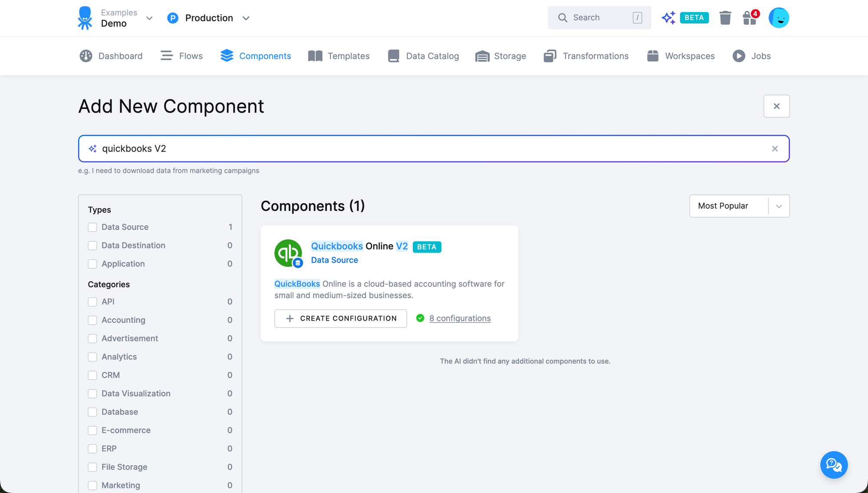
Task: Check the Data Source type filter
Action: [x=92, y=227]
